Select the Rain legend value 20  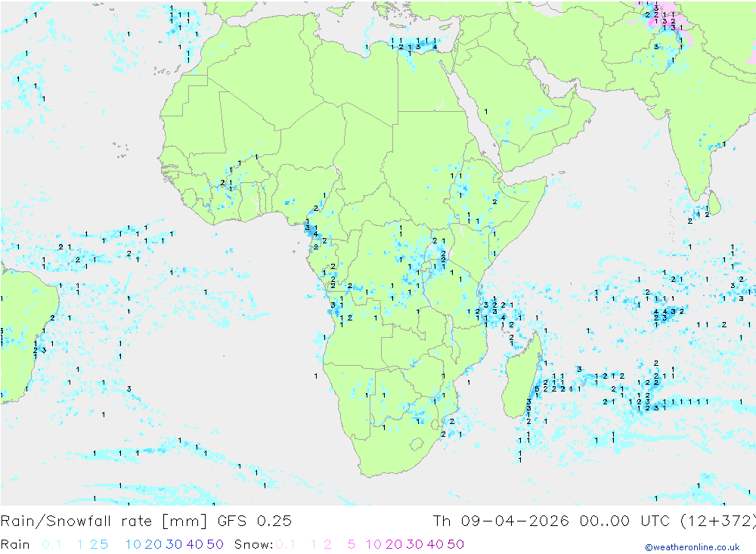click(153, 544)
